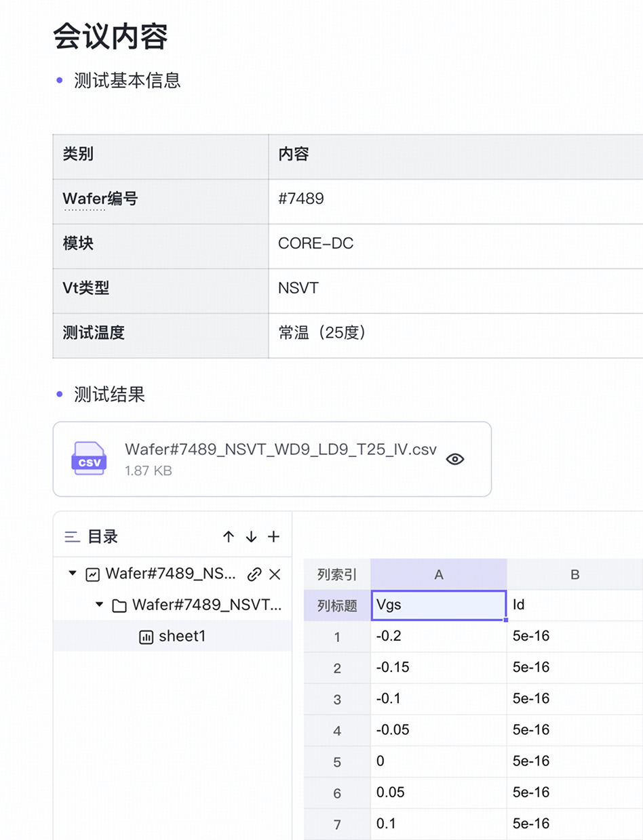Remove Wafer#7489_NS entry with the X icon
The height and width of the screenshot is (840, 643).
tap(275, 574)
